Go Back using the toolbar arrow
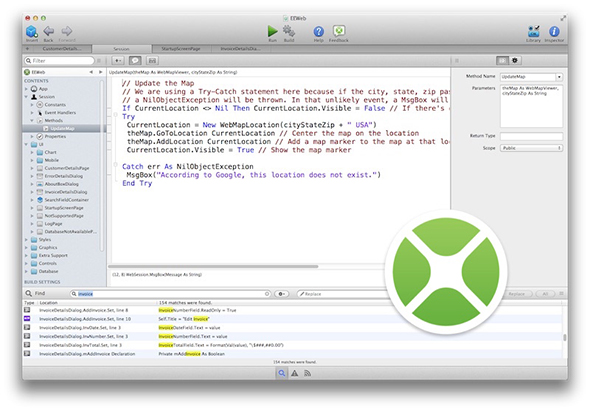 tap(49, 31)
